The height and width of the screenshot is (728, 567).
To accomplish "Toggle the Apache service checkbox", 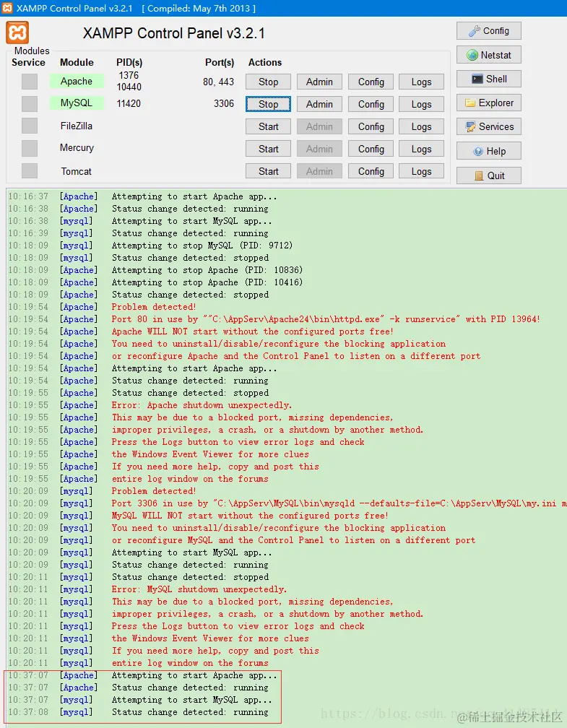I will coord(30,82).
